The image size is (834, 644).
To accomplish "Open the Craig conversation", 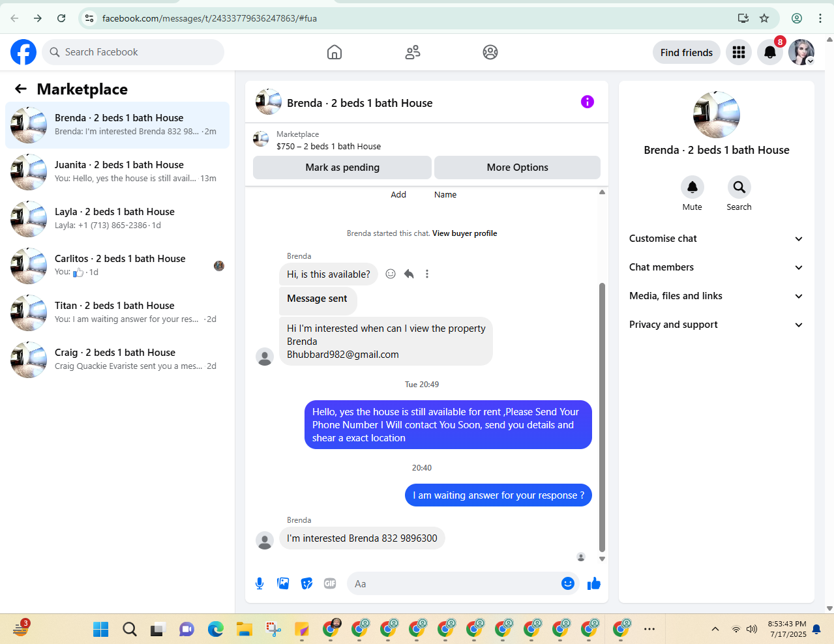I will tap(117, 360).
